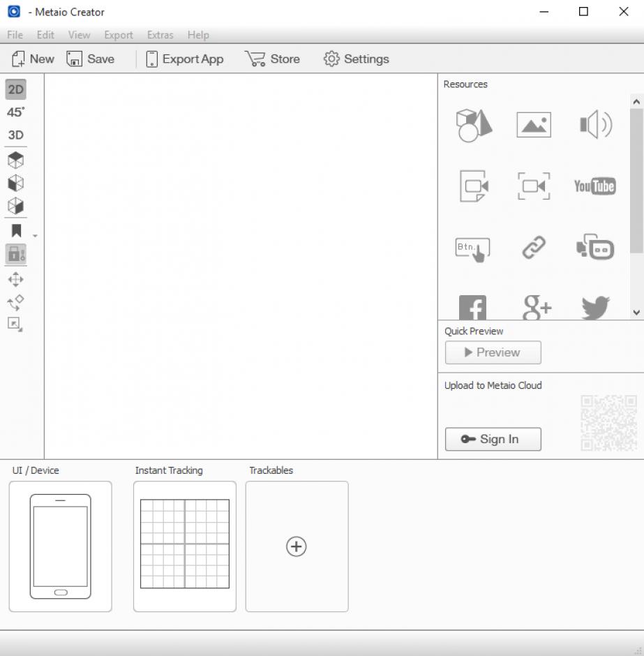Add a video file resource
The height and width of the screenshot is (656, 644).
pyautogui.click(x=474, y=186)
